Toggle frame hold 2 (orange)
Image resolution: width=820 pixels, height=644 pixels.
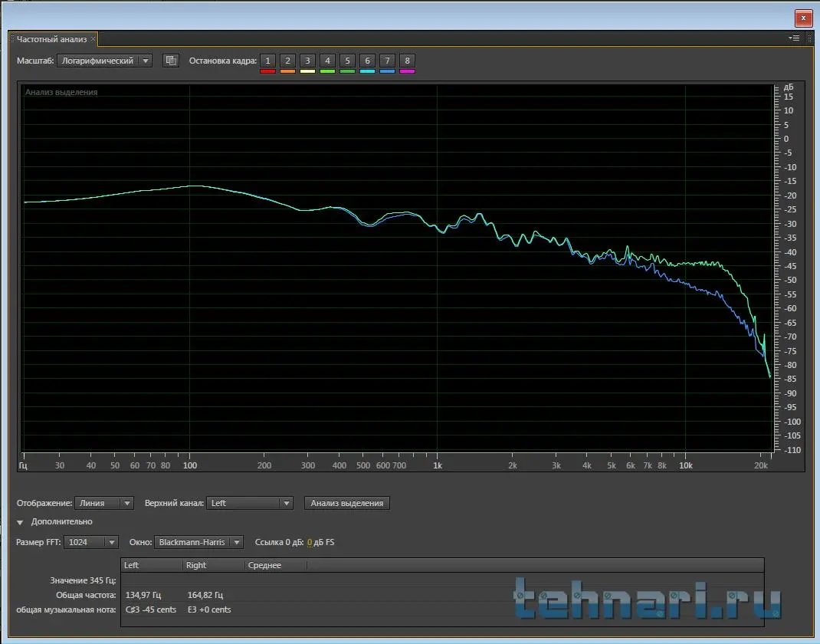[287, 61]
